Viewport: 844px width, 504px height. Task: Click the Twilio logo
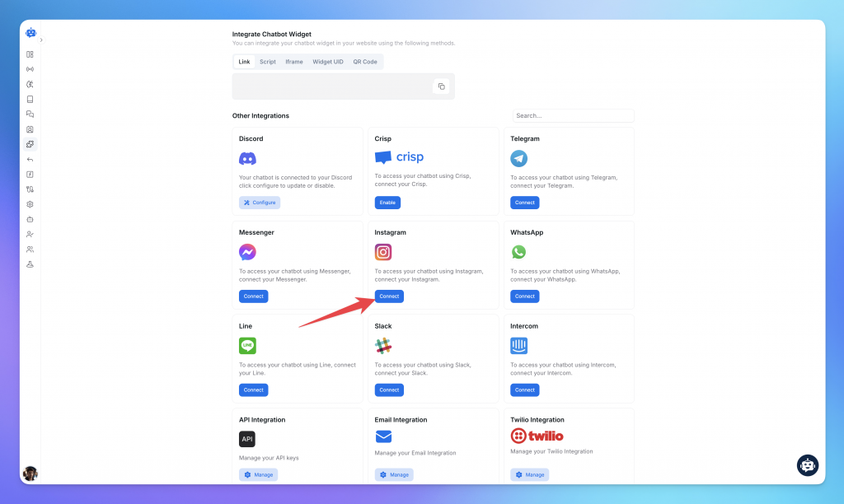pyautogui.click(x=537, y=436)
